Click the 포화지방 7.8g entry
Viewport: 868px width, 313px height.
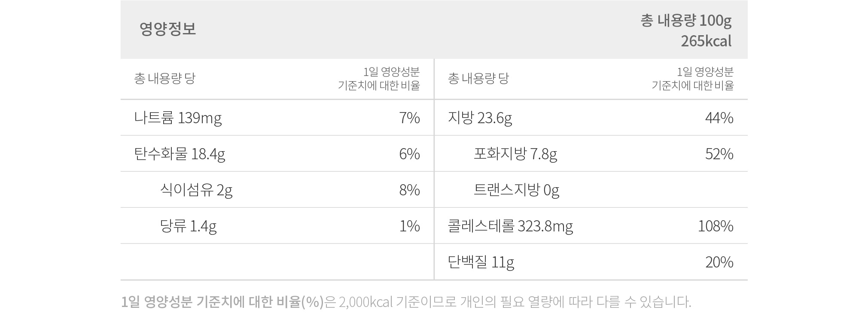click(515, 154)
